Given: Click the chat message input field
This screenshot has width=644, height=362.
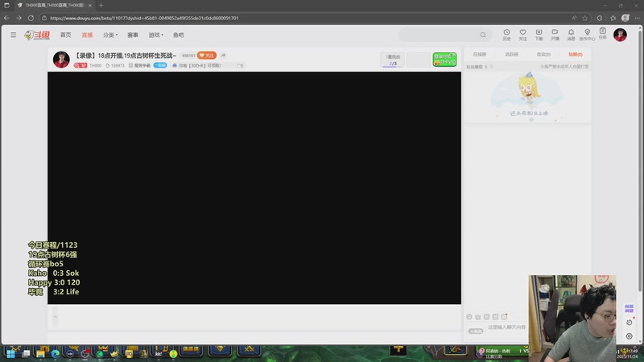Looking at the screenshot, I should click(507, 327).
